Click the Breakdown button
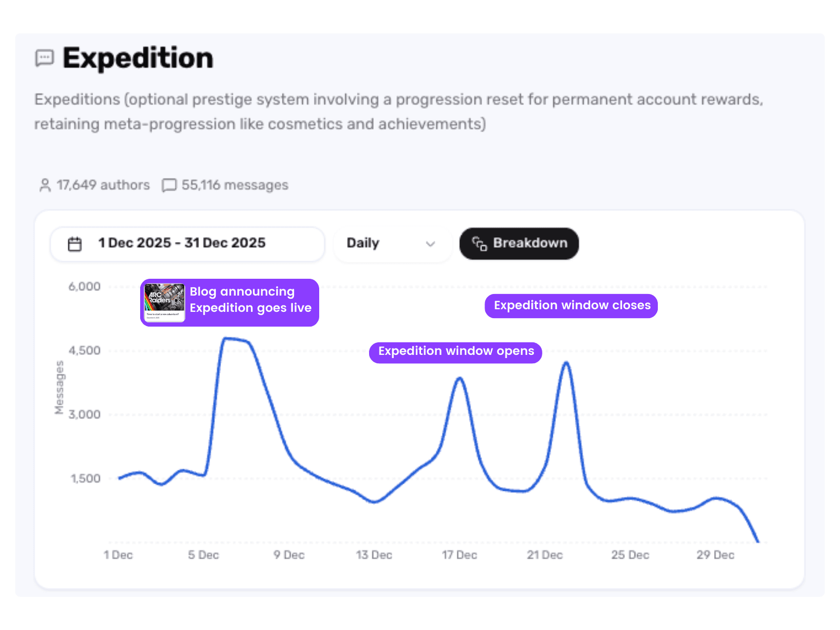This screenshot has width=840, height=630. 519,244
